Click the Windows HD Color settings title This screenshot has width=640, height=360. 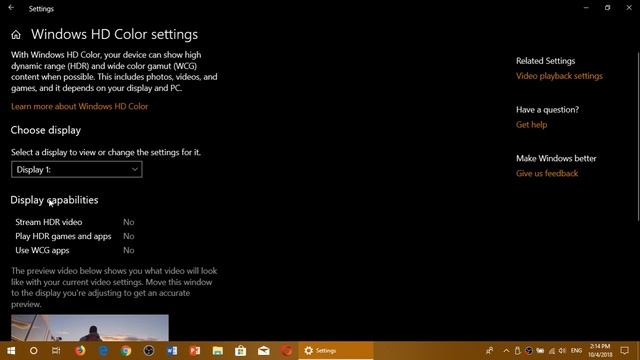[114, 34]
